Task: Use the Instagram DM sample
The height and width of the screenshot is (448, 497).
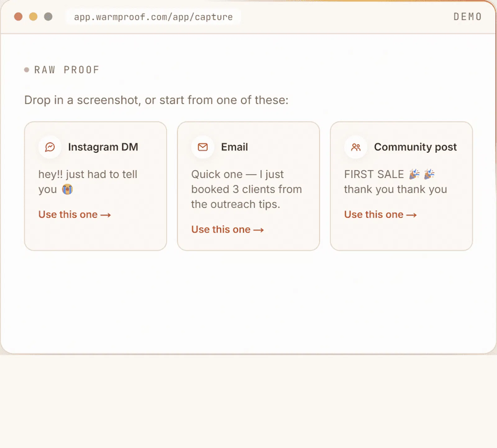Action: (75, 214)
